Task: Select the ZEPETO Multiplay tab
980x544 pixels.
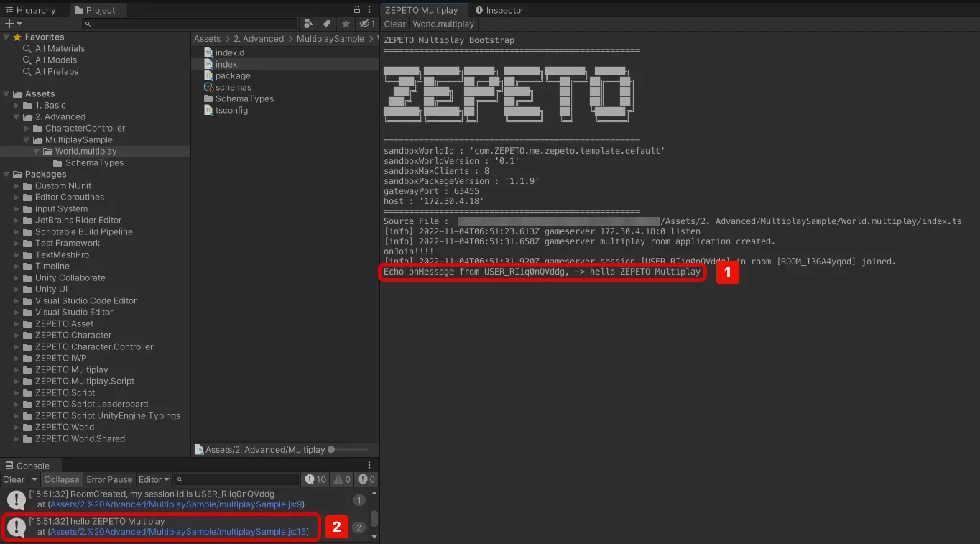Action: point(424,10)
